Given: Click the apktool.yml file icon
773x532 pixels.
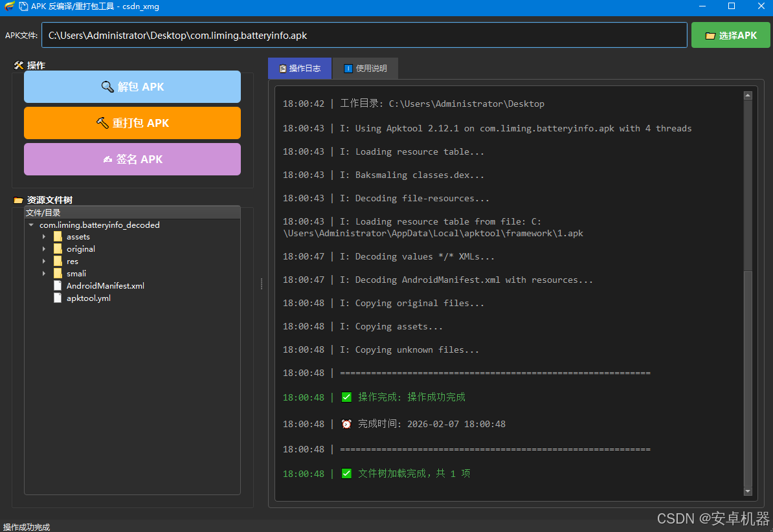Looking at the screenshot, I should click(x=58, y=298).
